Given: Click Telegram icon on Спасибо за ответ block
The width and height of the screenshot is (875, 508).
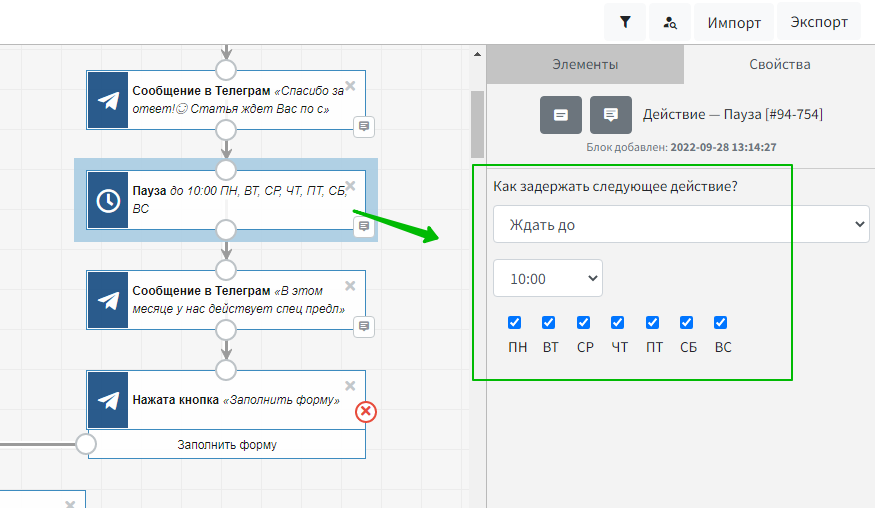Looking at the screenshot, I should (108, 99).
